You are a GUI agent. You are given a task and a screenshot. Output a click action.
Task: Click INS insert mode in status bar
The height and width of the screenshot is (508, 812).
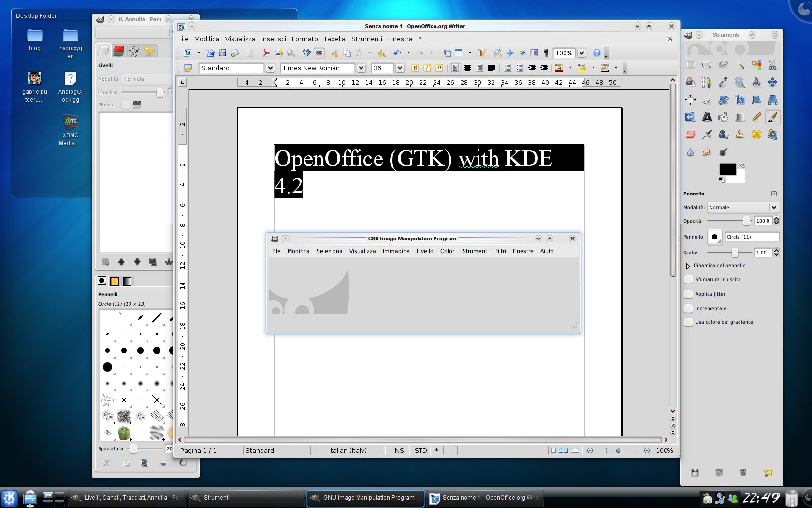pos(398,450)
